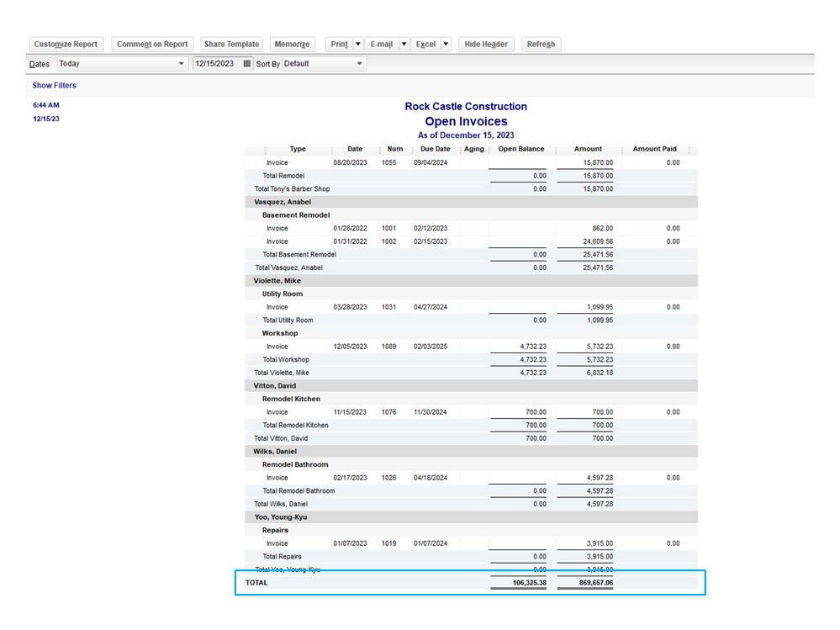The height and width of the screenshot is (630, 840).
Task: Select invoice number 1001
Action: click(x=389, y=228)
